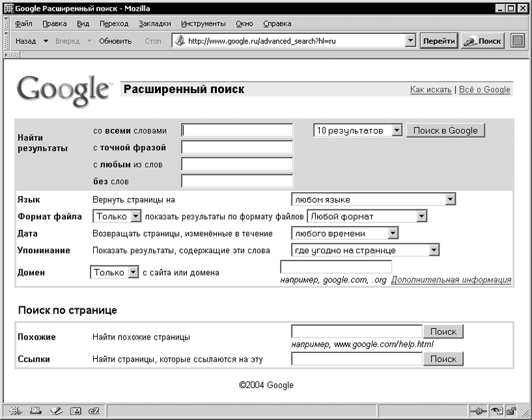
Task: Open the Forward button history dropdown arrow
Action: 89,41
